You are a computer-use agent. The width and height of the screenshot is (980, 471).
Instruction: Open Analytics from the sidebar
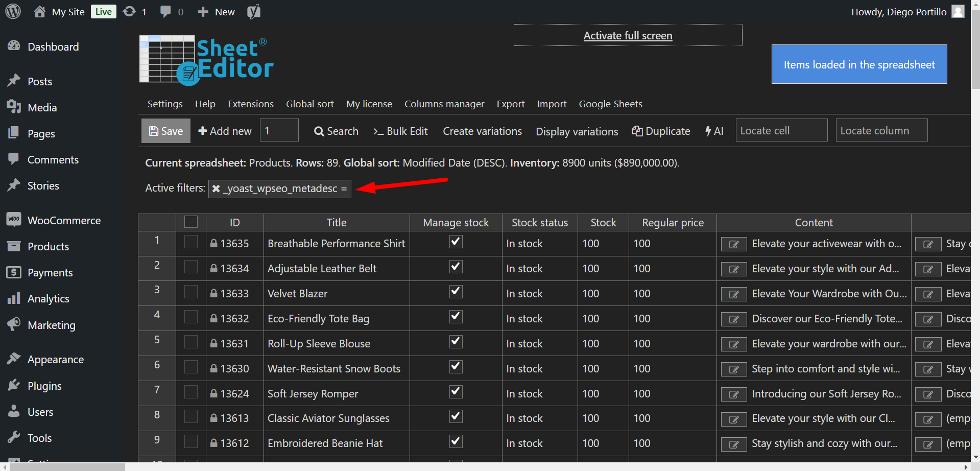[x=48, y=299]
